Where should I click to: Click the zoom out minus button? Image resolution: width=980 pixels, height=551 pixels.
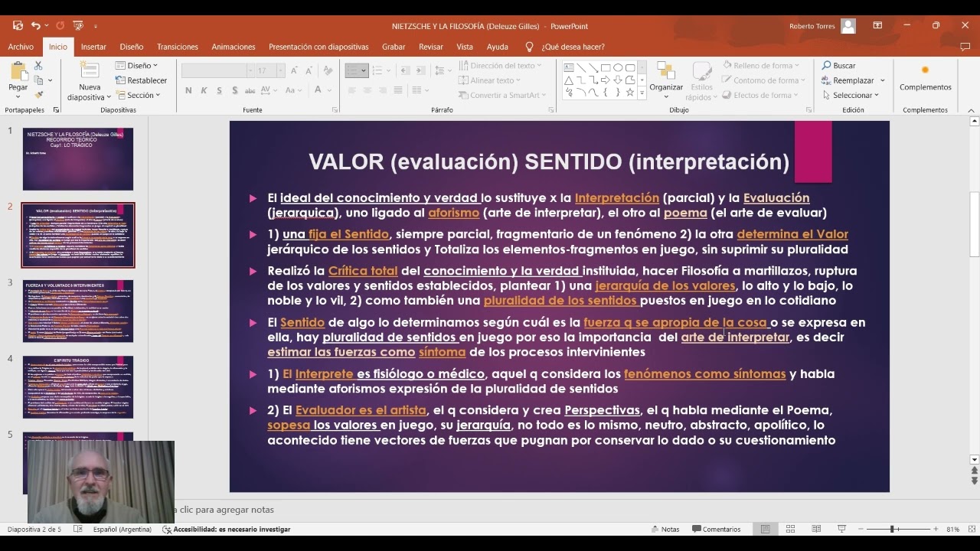(x=860, y=529)
